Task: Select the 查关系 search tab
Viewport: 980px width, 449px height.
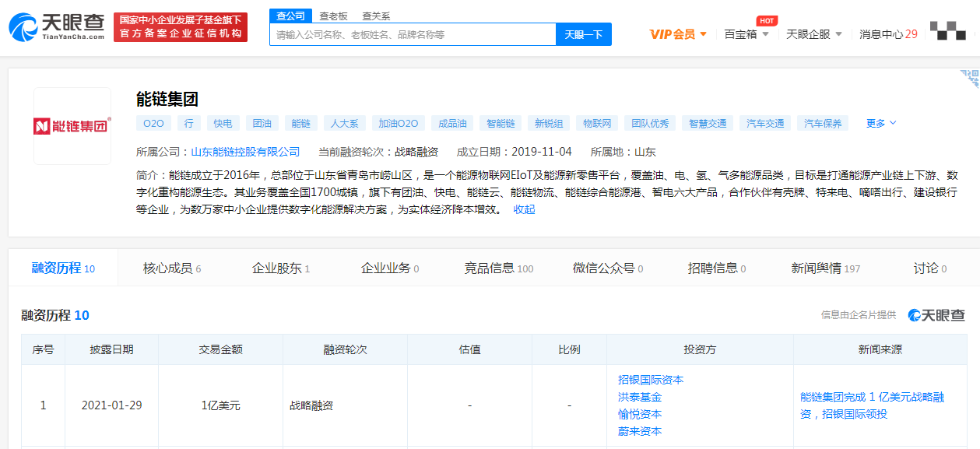Action: pyautogui.click(x=376, y=16)
